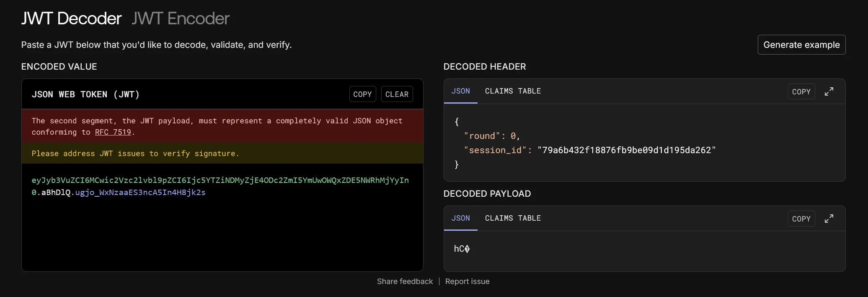Click the Report issue link
Viewport: 868px width, 297px height.
[x=467, y=281]
